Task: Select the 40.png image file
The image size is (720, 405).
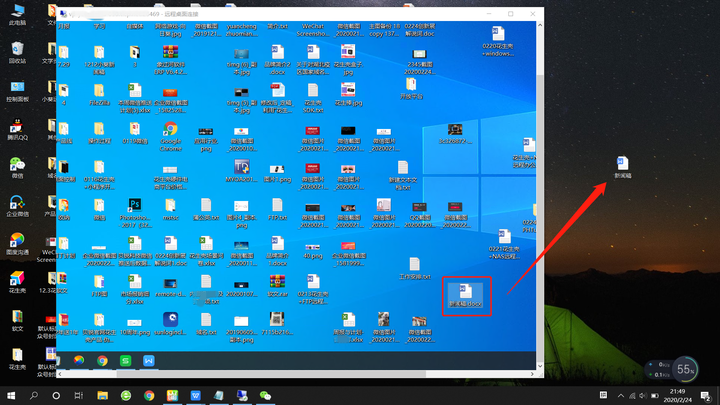Action: pyautogui.click(x=313, y=251)
